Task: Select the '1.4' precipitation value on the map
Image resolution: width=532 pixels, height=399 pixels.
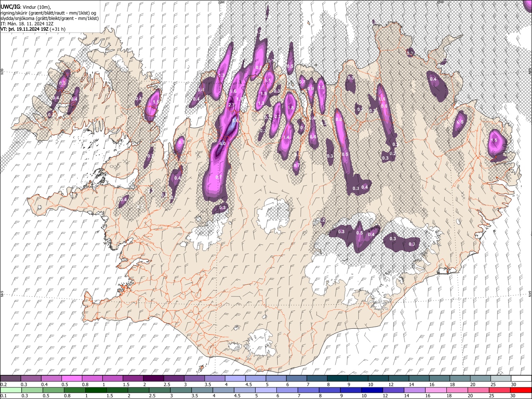Action: pyautogui.click(x=286, y=138)
